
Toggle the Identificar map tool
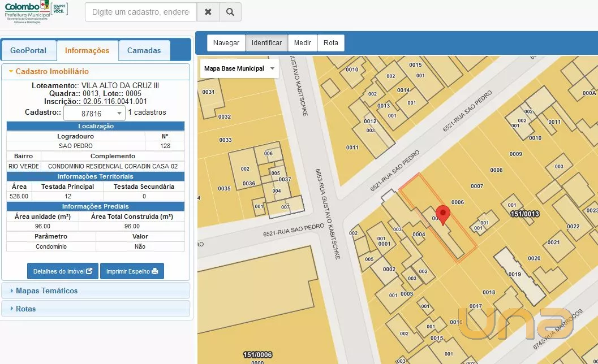(x=266, y=43)
